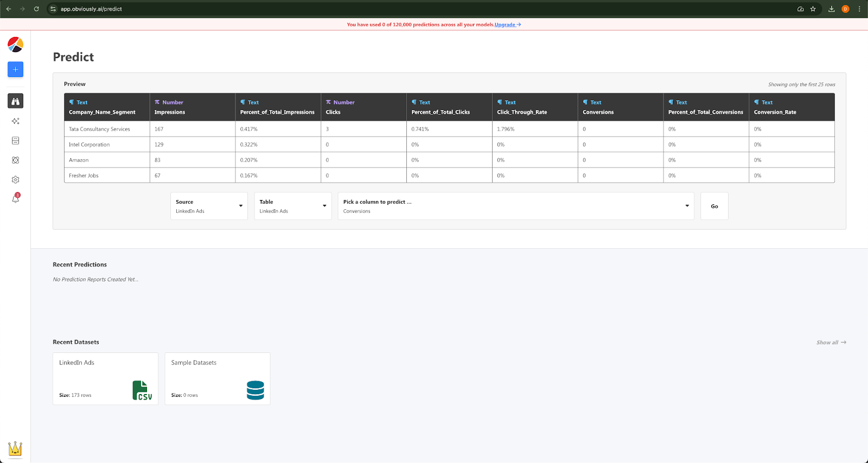The height and width of the screenshot is (463, 868).
Task: Open browser three-dot menu
Action: click(859, 9)
